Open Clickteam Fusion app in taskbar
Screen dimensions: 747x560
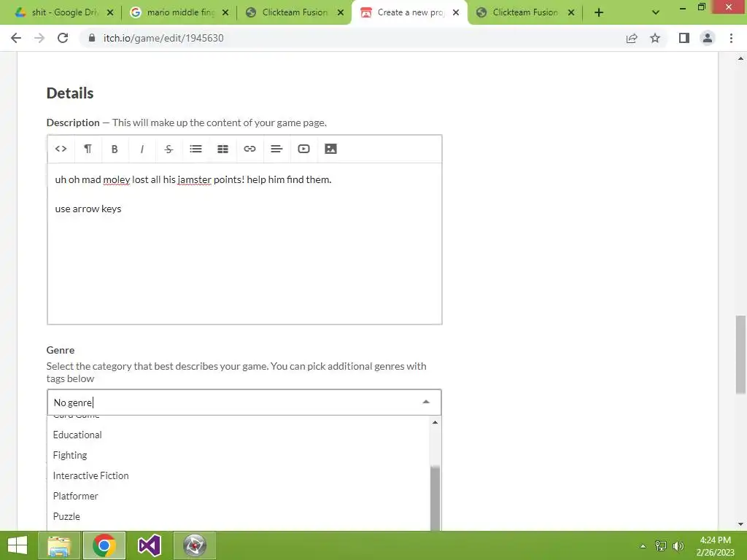click(x=194, y=545)
